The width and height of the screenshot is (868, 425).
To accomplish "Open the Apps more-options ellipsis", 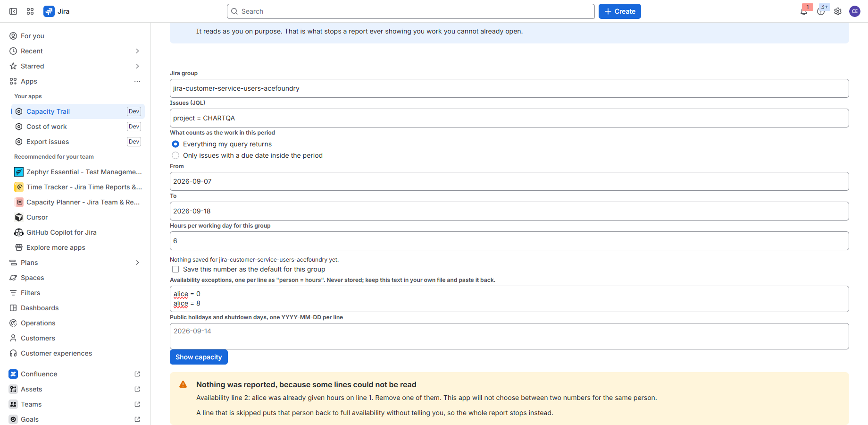I will click(x=137, y=81).
